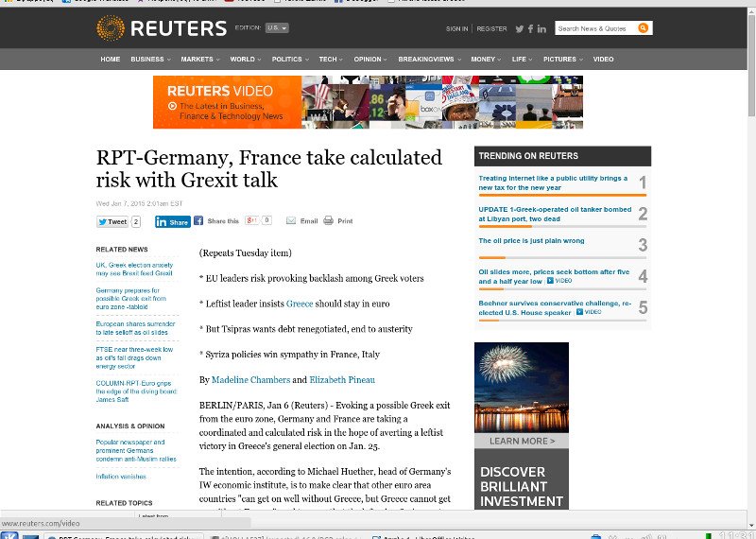Open the Reuters Twitter page icon
The image size is (756, 539).
tap(519, 29)
